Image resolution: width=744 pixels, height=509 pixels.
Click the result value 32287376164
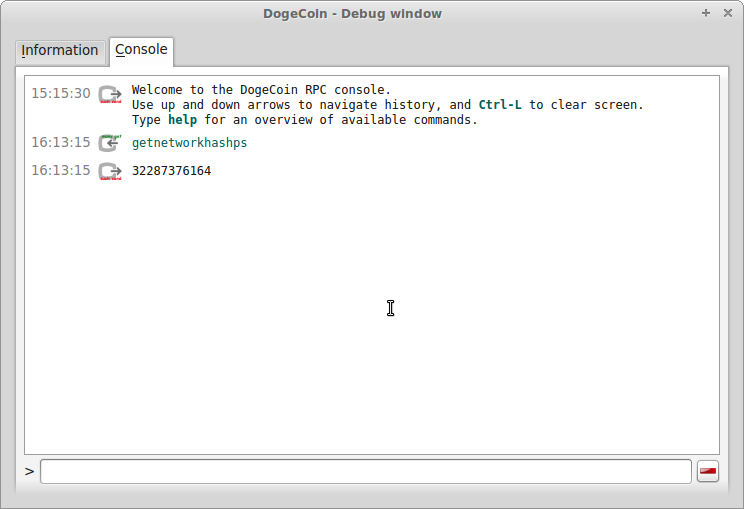coord(171,171)
